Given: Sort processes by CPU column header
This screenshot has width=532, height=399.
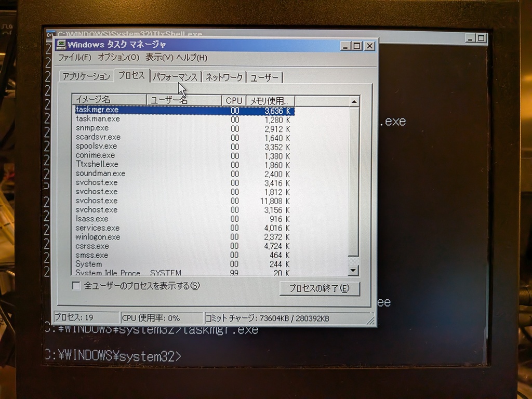Looking at the screenshot, I should pyautogui.click(x=234, y=100).
